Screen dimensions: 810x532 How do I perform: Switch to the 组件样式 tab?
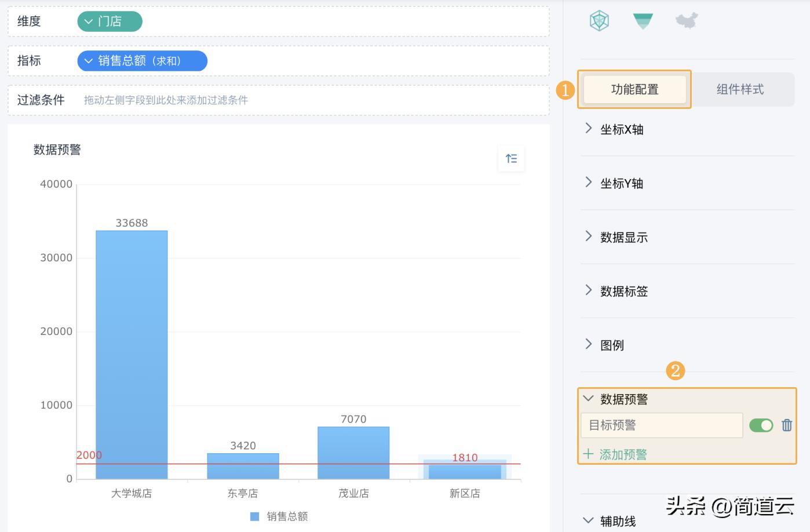point(740,89)
